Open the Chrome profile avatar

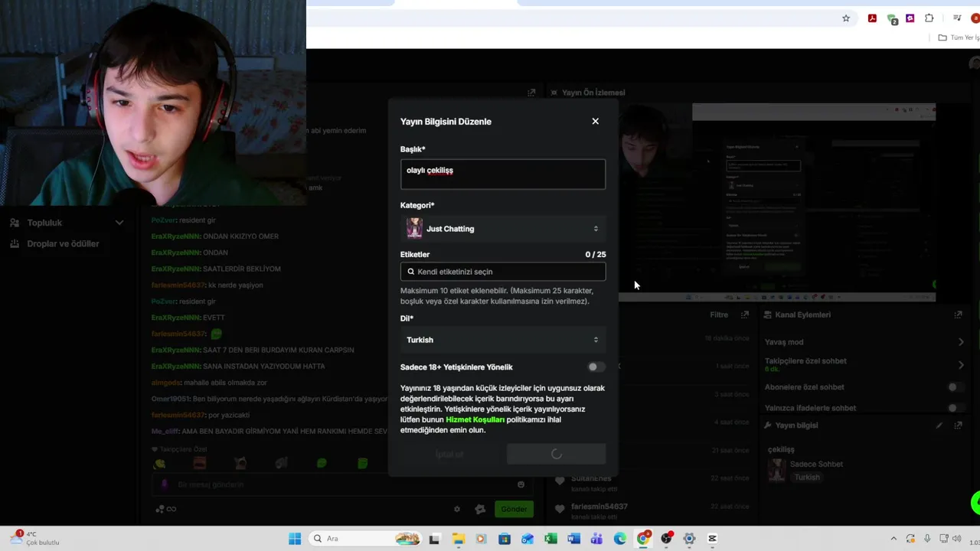975,18
